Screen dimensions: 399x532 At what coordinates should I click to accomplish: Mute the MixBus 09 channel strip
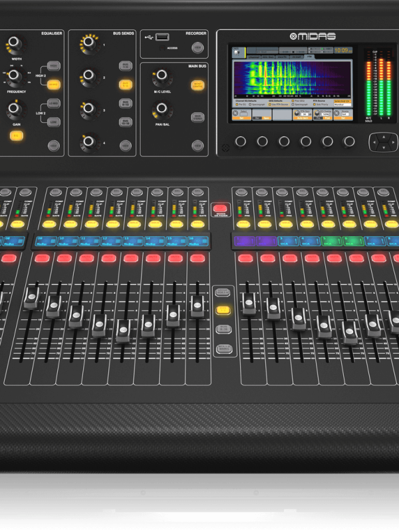(x=42, y=258)
